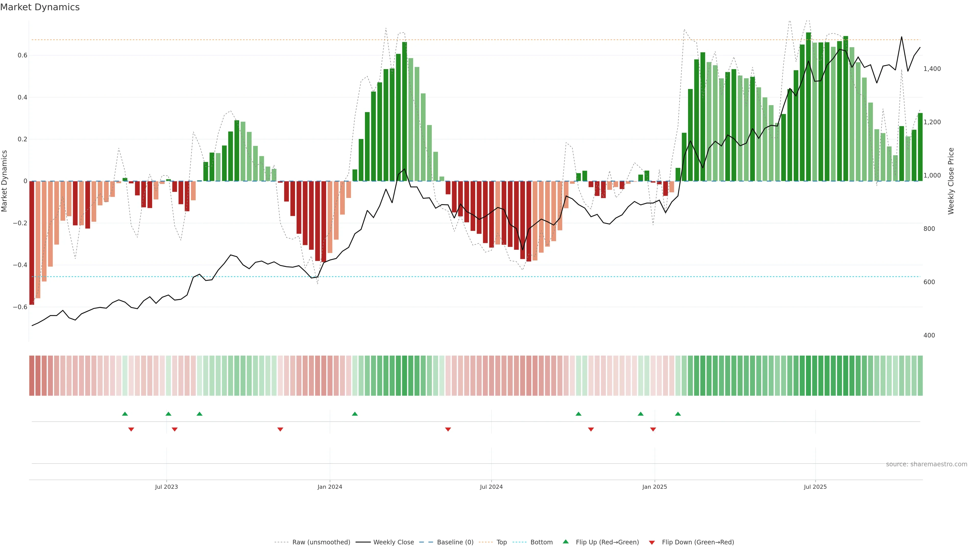Click the rightmost green Flip Up triangle marker
The image size is (980, 551).
click(x=678, y=414)
